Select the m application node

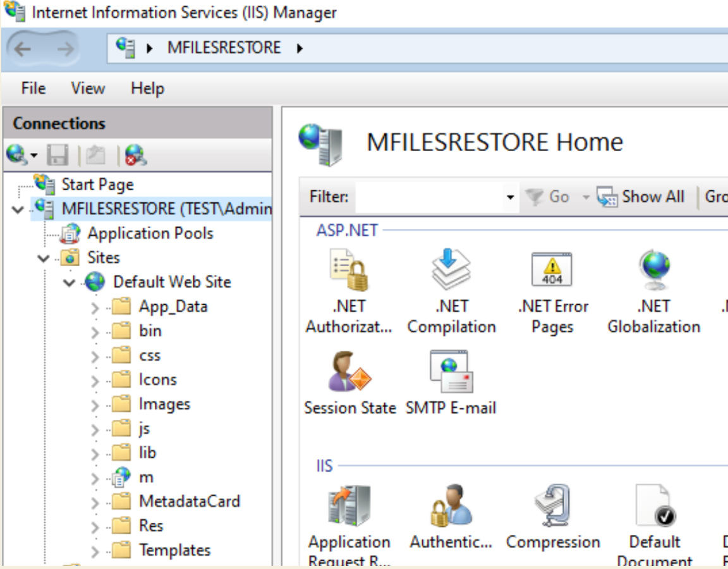pos(146,477)
